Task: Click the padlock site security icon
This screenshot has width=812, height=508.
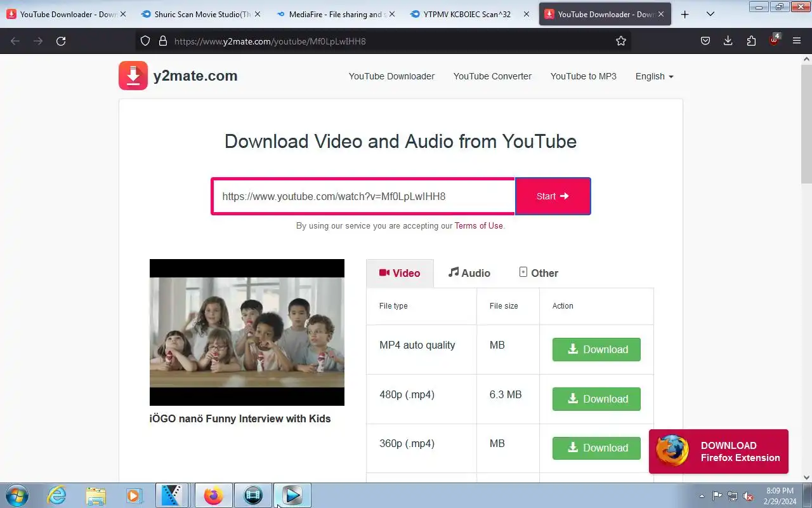Action: point(162,41)
